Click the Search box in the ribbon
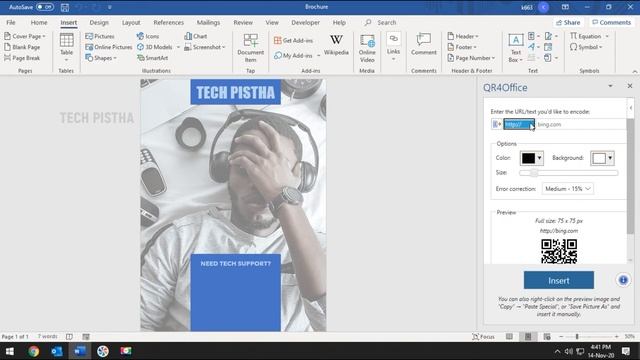Image resolution: width=640 pixels, height=360 pixels. pyautogui.click(x=386, y=22)
